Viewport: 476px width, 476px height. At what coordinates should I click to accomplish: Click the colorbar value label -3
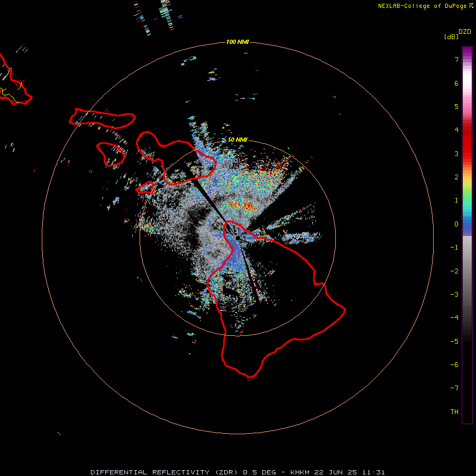[x=454, y=295]
